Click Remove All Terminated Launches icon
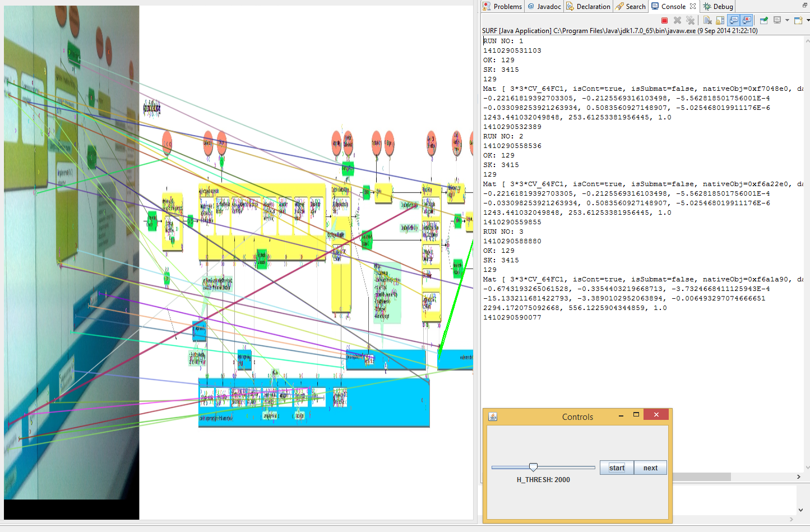The width and height of the screenshot is (810, 532). (690, 20)
